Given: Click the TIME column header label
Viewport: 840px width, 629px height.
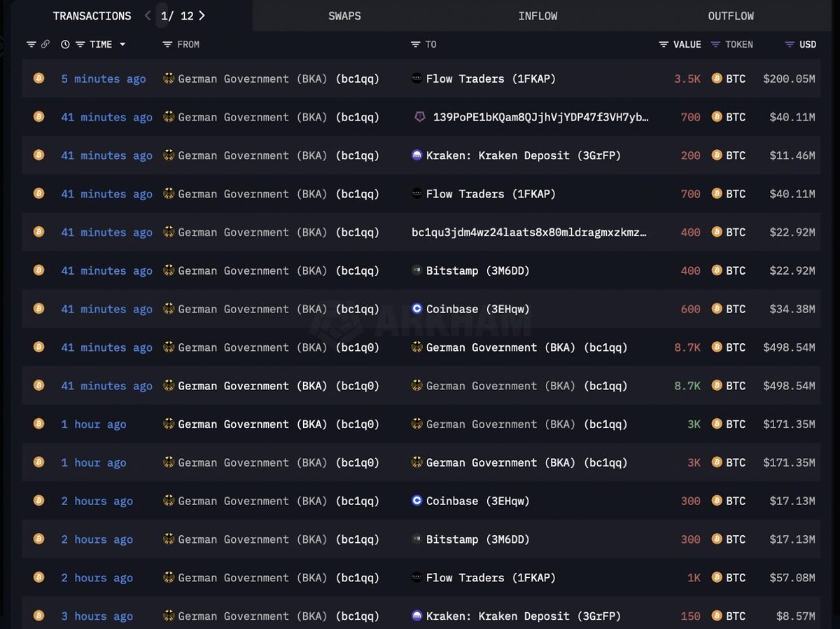Looking at the screenshot, I should click(x=101, y=44).
